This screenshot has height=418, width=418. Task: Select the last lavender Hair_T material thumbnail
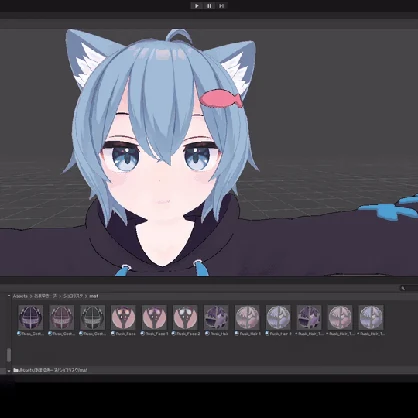click(x=371, y=317)
